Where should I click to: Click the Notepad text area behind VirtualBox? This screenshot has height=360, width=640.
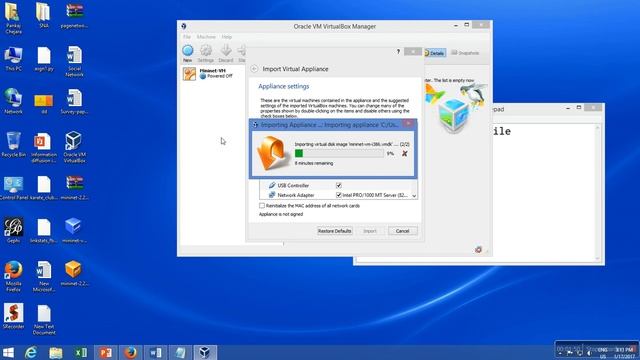tap(543, 192)
